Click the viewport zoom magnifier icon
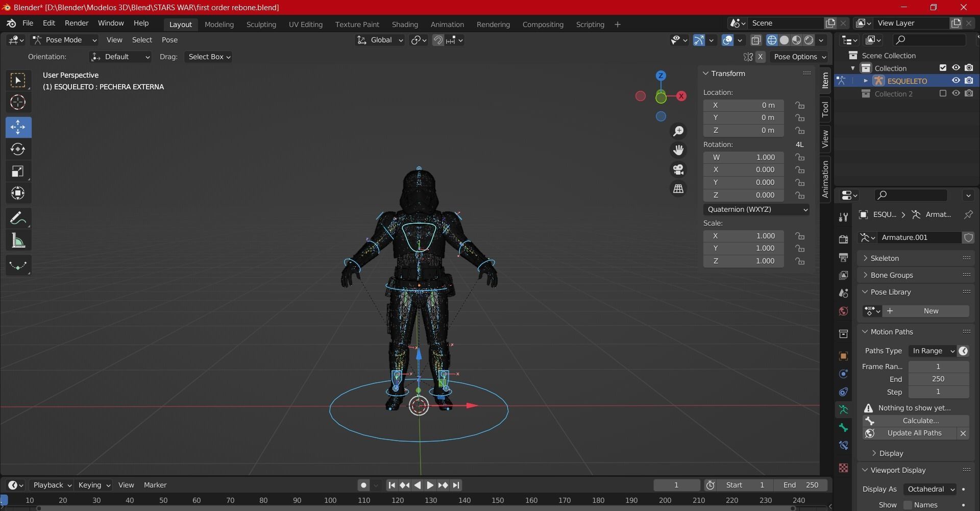 pos(678,131)
